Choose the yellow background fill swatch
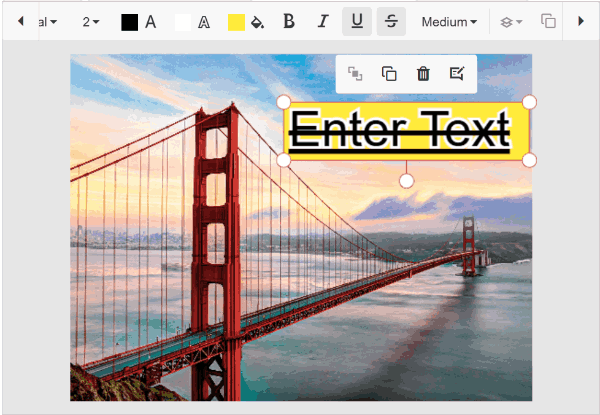This screenshot has height=415, width=600. pyautogui.click(x=236, y=22)
